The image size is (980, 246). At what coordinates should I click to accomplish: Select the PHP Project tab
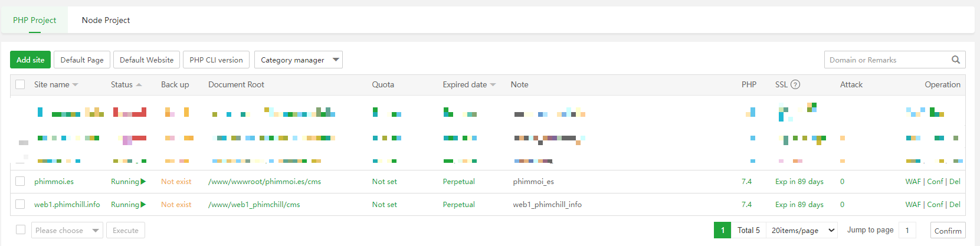pos(34,20)
